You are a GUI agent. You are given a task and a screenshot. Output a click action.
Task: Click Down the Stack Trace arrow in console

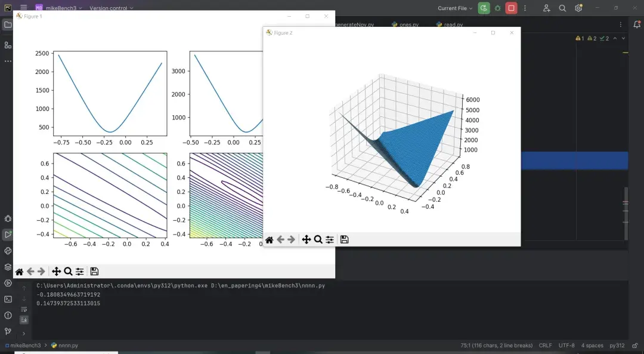point(24,298)
